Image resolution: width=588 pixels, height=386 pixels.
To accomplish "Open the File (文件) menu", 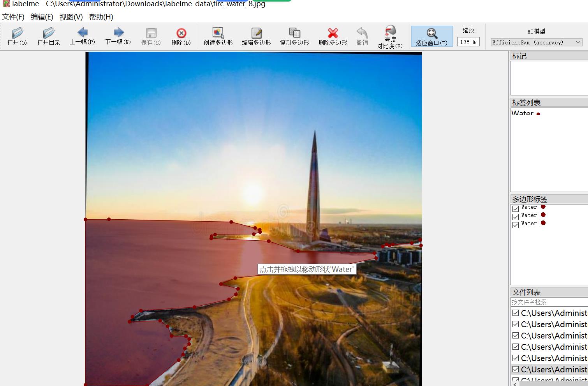I will click(x=13, y=17).
